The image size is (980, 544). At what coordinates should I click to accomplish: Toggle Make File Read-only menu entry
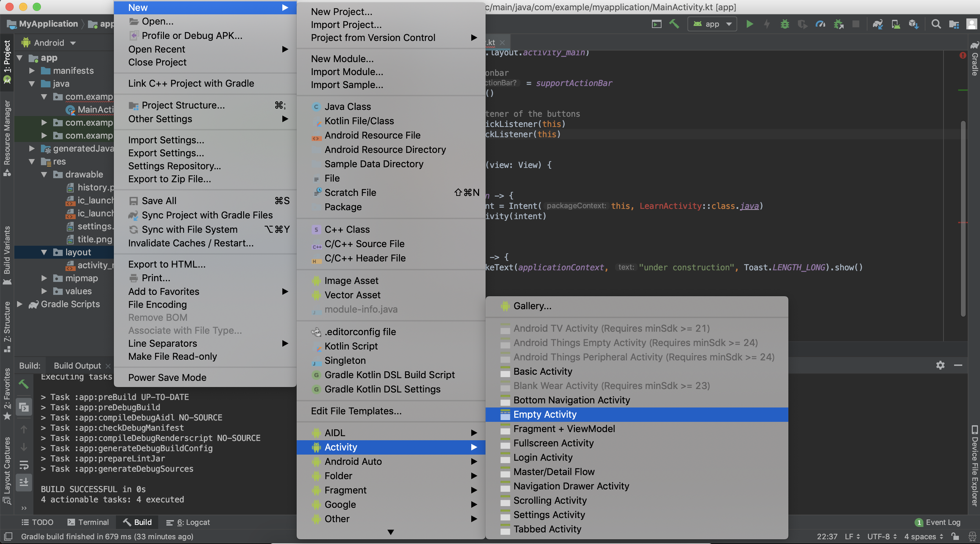point(205,356)
